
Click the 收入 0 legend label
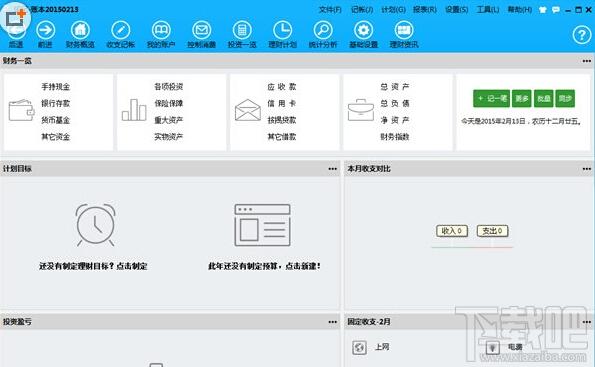[x=452, y=231]
